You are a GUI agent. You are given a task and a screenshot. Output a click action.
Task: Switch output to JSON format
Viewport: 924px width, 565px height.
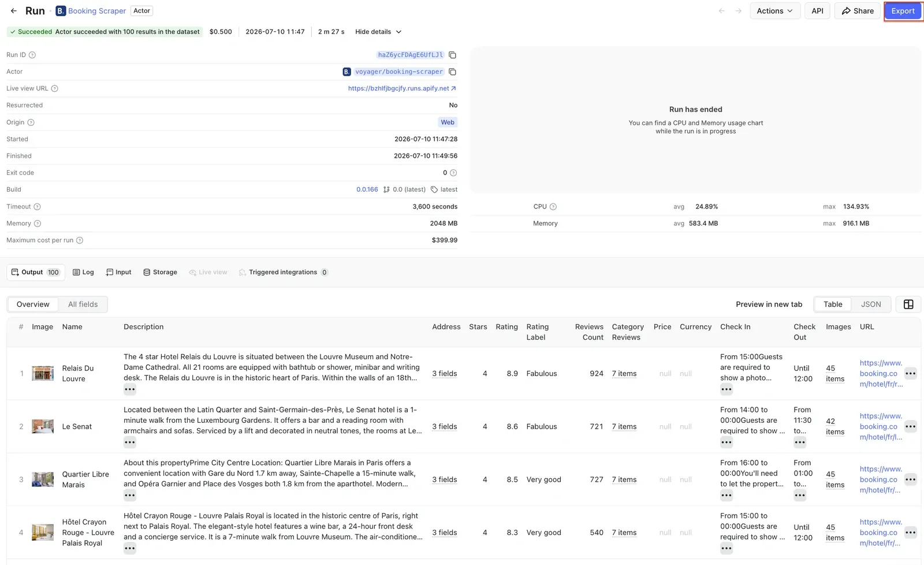pyautogui.click(x=871, y=304)
